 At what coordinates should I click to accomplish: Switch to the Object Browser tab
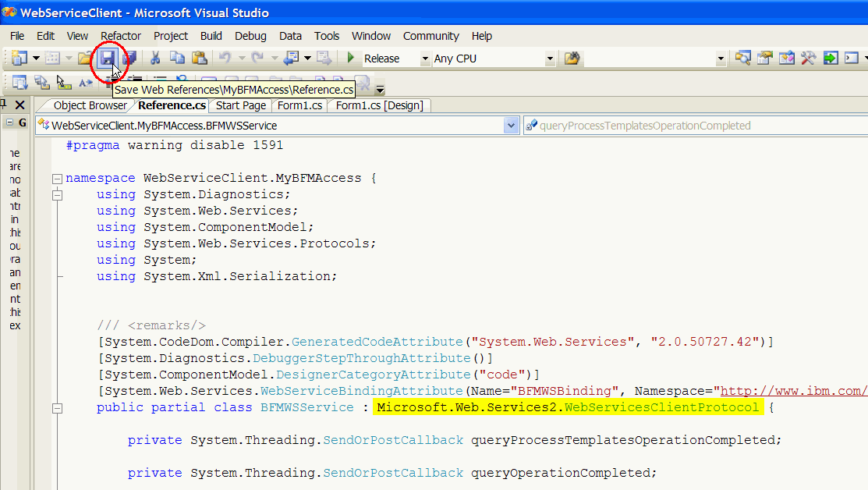[x=90, y=106]
